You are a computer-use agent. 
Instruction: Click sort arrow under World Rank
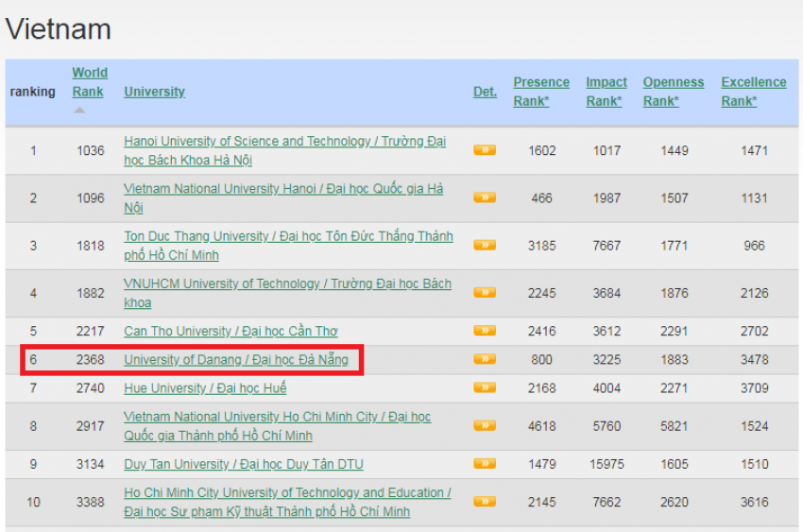click(x=79, y=111)
